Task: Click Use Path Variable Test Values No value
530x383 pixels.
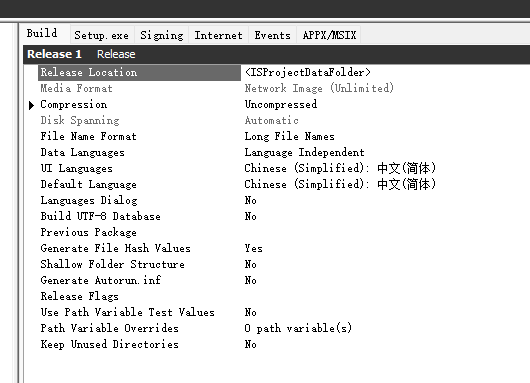Action: [250, 312]
